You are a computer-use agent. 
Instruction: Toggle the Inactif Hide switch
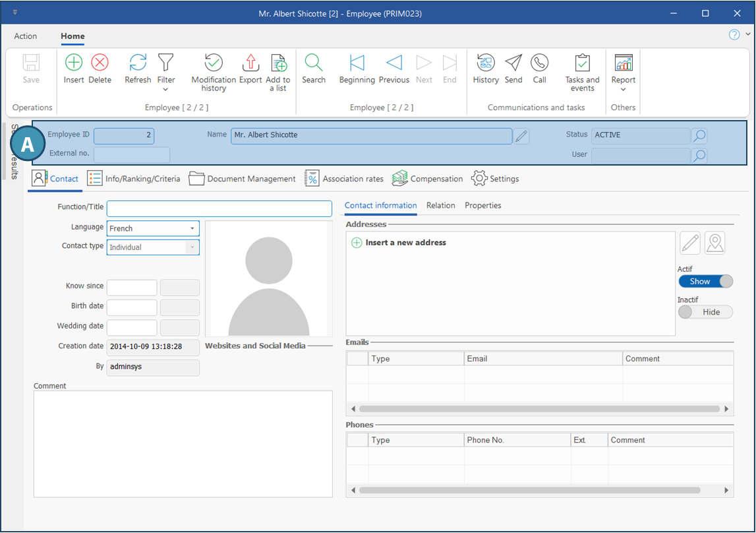pyautogui.click(x=705, y=312)
